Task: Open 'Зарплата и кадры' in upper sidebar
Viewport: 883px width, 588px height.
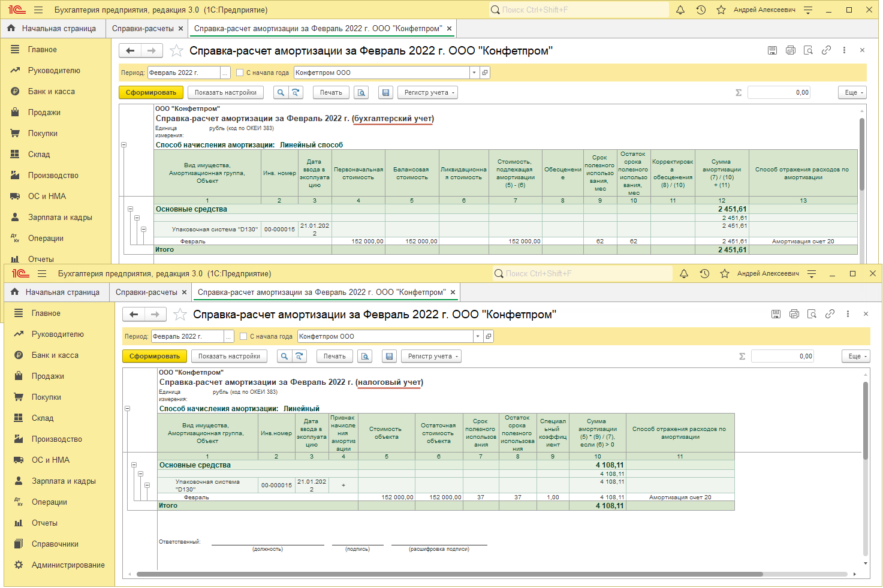Action: coord(60,217)
